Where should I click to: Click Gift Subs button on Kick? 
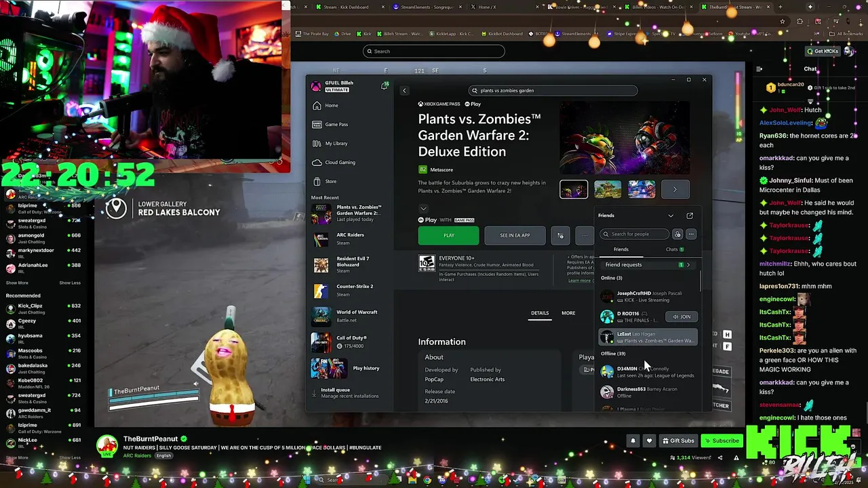(678, 441)
